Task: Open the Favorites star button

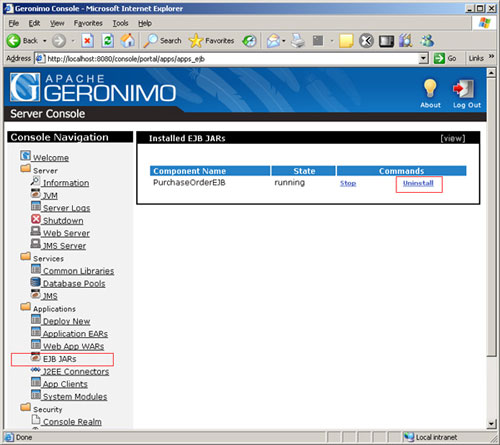Action: (211, 41)
